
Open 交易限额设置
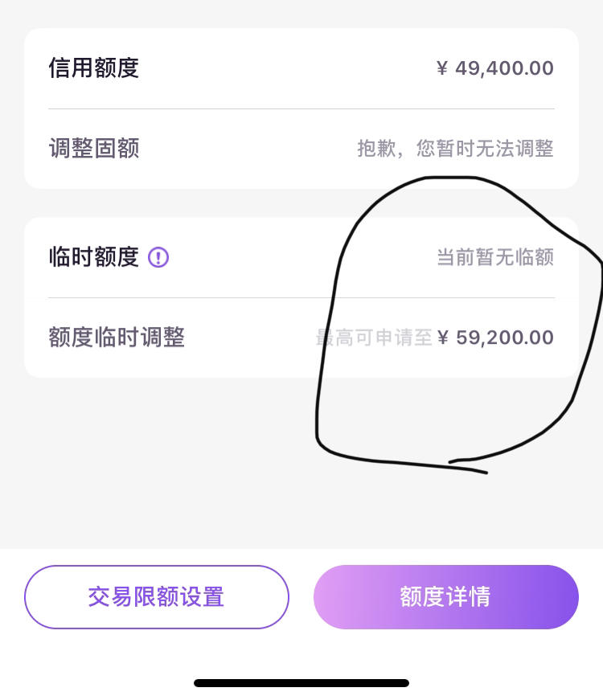[x=156, y=597]
